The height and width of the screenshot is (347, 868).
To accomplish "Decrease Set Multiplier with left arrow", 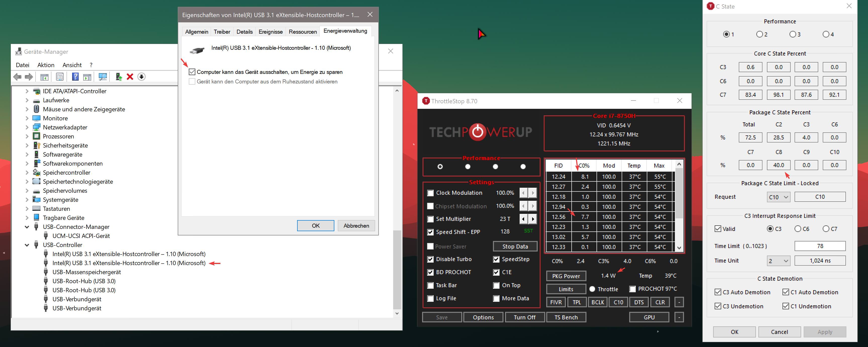I will click(x=523, y=219).
